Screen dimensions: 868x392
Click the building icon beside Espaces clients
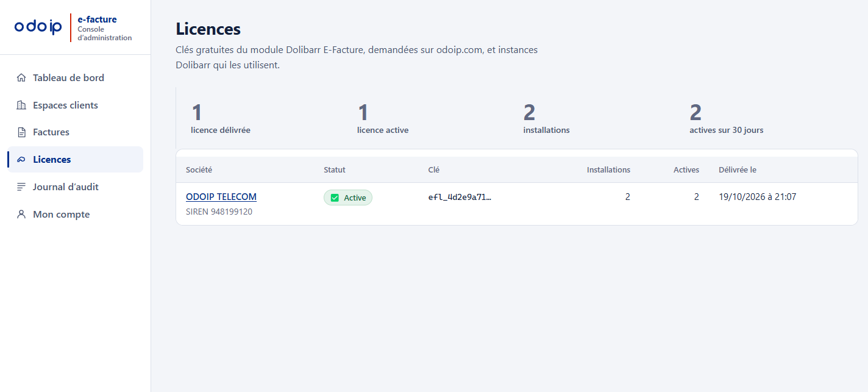point(21,105)
